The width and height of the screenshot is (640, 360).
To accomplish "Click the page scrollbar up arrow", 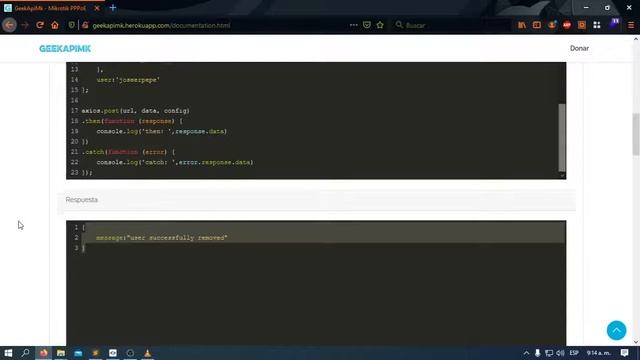I will [x=636, y=39].
